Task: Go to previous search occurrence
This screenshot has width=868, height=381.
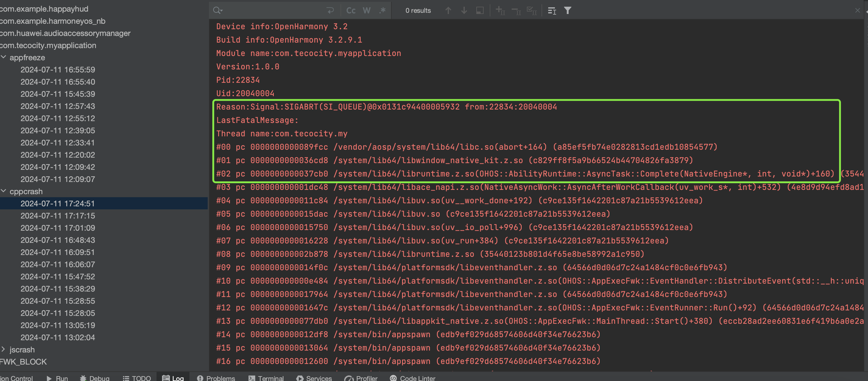Action: pos(448,10)
